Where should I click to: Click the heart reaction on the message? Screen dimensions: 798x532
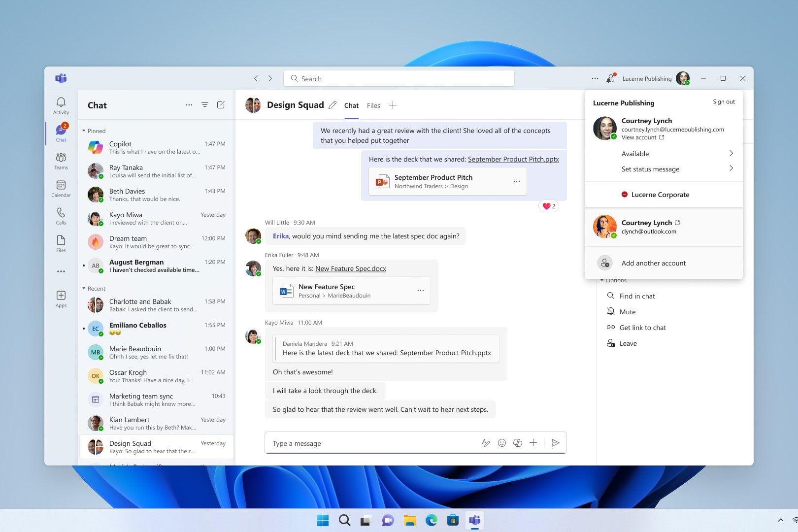click(548, 206)
